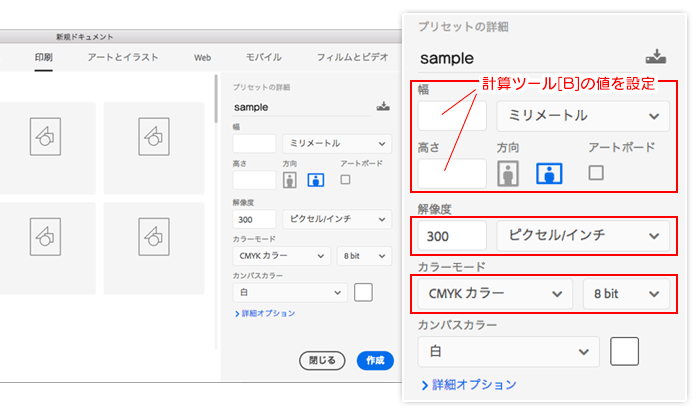700x420 pixels.
Task: Open the 8 bit depth dropdown
Action: 364,256
